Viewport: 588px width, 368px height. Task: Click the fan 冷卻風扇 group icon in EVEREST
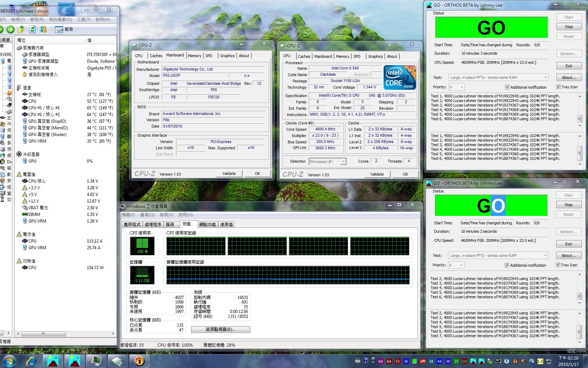(19, 154)
